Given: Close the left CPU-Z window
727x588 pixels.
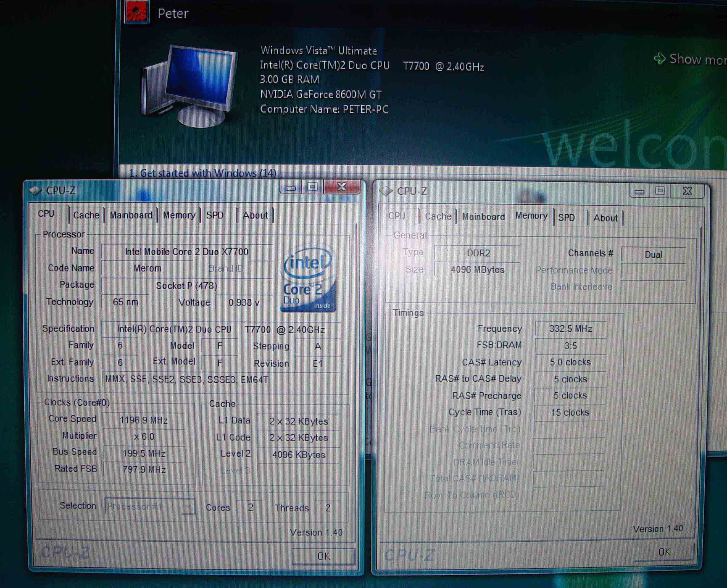Looking at the screenshot, I should pyautogui.click(x=341, y=187).
